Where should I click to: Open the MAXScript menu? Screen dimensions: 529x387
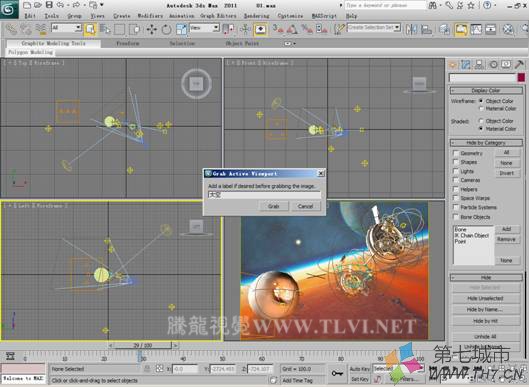click(x=324, y=16)
